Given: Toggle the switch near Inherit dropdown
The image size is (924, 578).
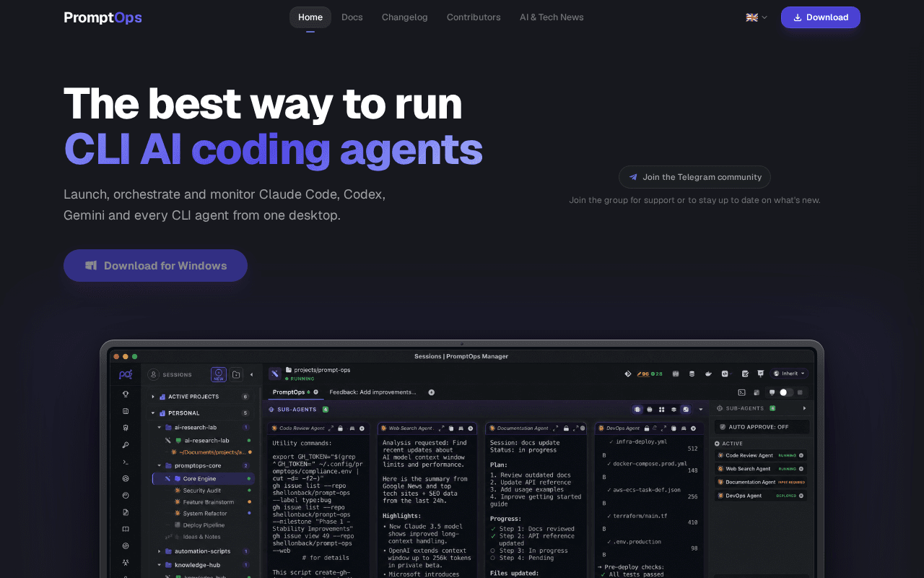Looking at the screenshot, I should click(786, 392).
